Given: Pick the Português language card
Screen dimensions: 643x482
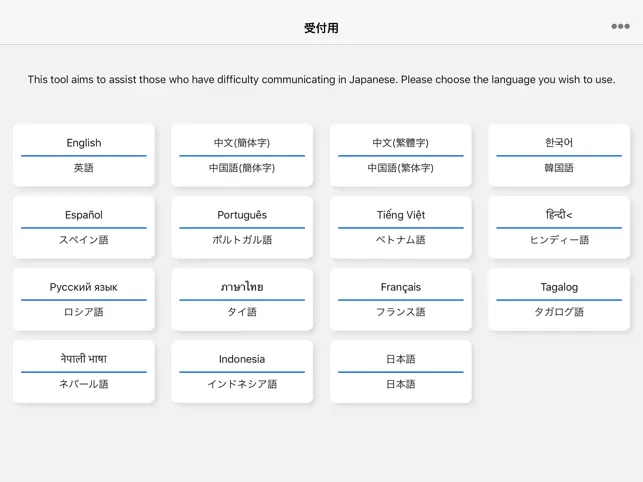Looking at the screenshot, I should pyautogui.click(x=242, y=227).
